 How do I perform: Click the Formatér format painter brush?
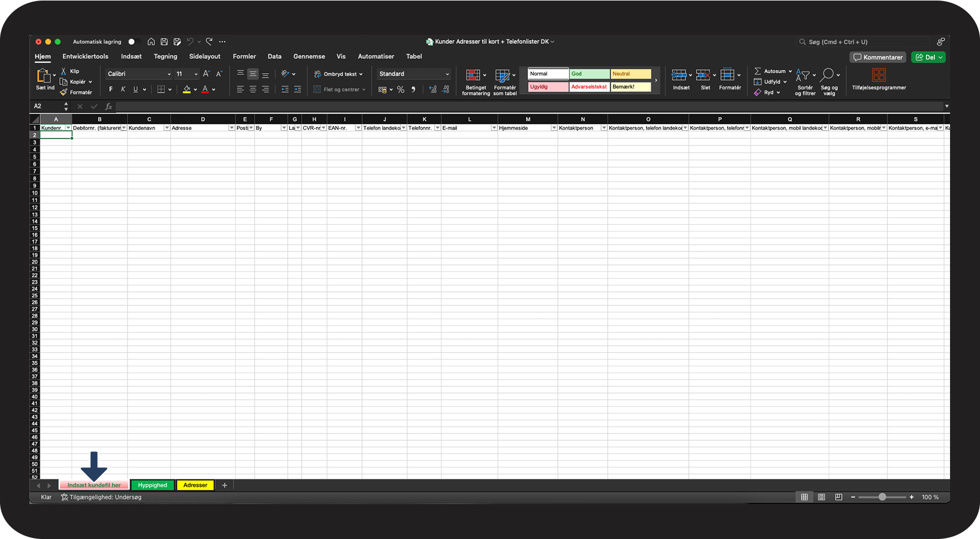tap(64, 92)
